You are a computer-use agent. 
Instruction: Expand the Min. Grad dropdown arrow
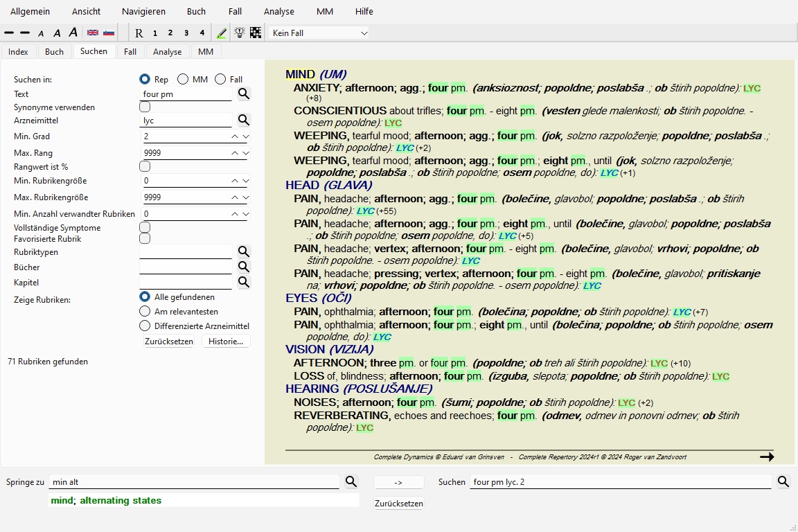246,136
